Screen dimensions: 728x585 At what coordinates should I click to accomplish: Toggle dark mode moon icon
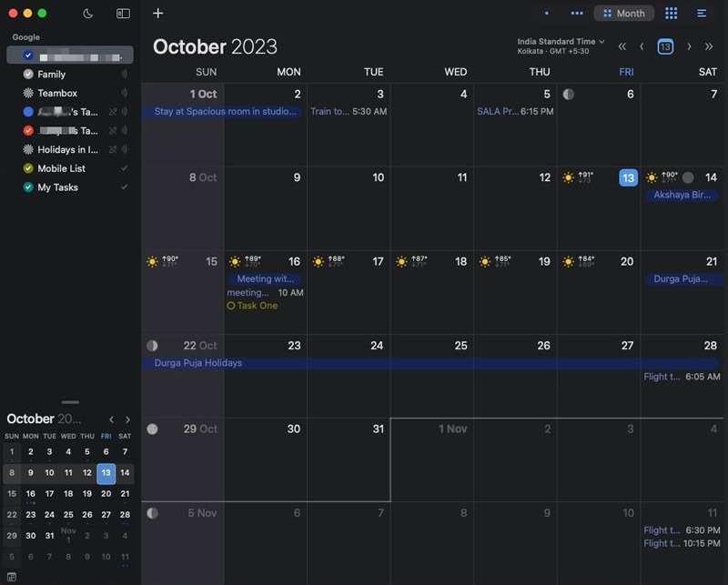87,14
